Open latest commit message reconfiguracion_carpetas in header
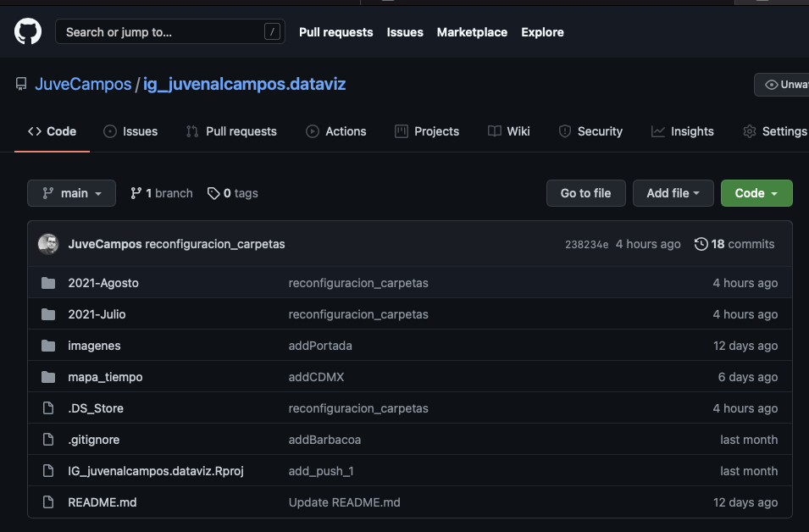The width and height of the screenshot is (809, 532). [x=215, y=244]
